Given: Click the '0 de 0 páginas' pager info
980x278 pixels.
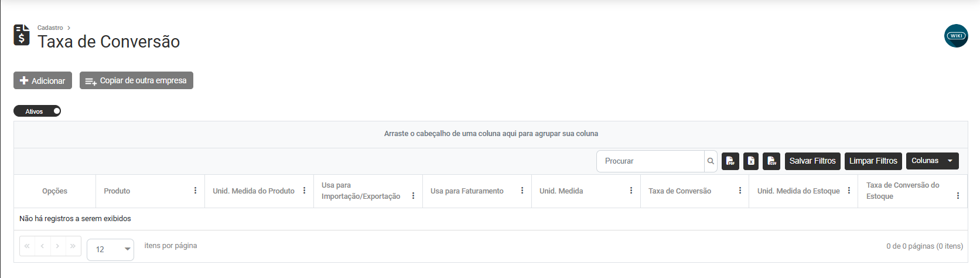Looking at the screenshot, I should click(x=924, y=246).
